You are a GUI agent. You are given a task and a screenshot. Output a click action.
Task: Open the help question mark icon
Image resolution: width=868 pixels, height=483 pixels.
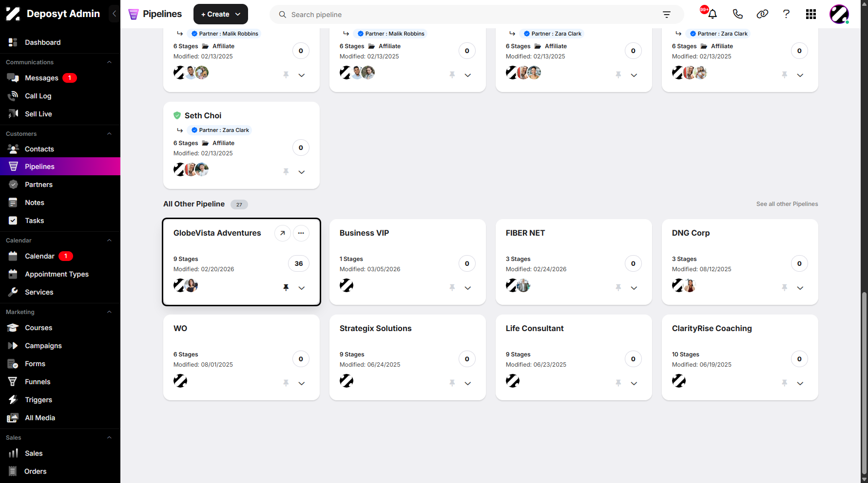point(786,14)
